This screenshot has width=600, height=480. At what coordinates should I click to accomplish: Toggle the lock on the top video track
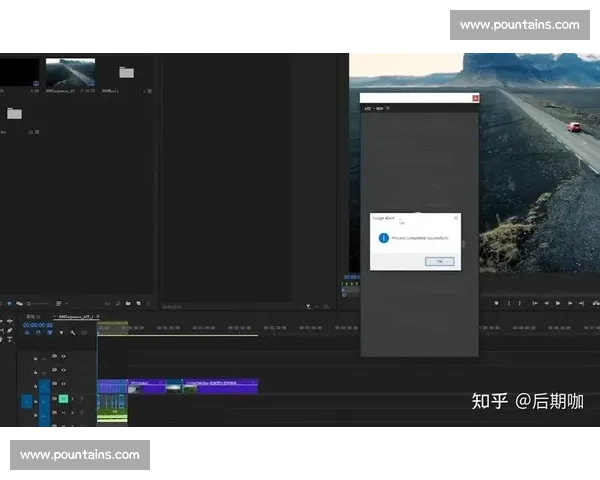pos(36,356)
